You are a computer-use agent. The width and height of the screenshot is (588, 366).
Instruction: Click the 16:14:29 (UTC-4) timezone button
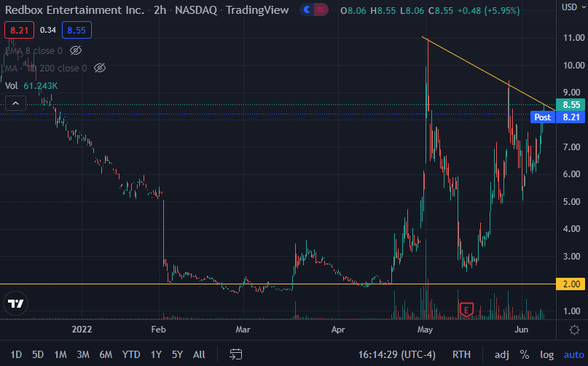click(x=397, y=354)
